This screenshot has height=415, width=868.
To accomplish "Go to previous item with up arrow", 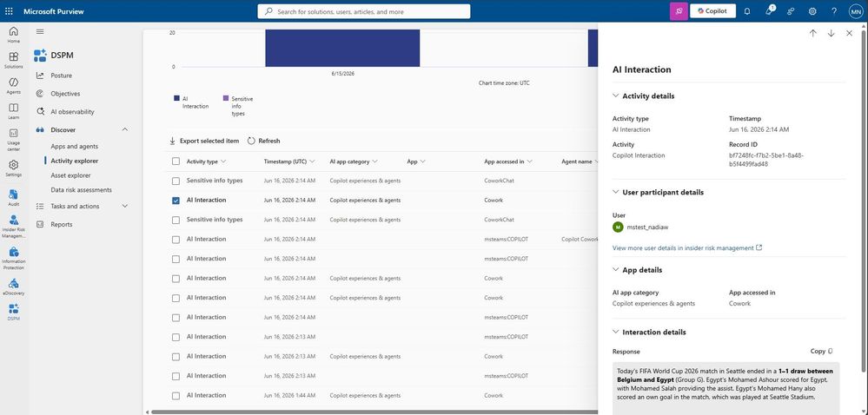I will [812, 33].
